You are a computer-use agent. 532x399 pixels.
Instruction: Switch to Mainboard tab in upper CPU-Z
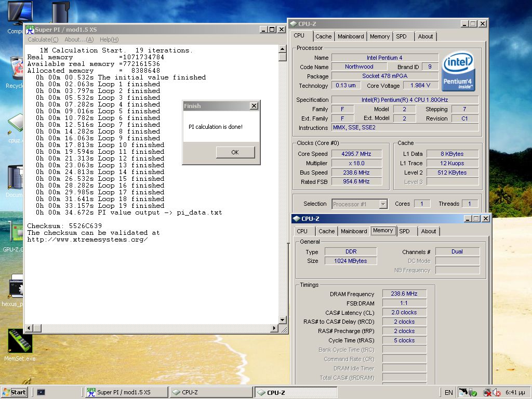coord(351,36)
